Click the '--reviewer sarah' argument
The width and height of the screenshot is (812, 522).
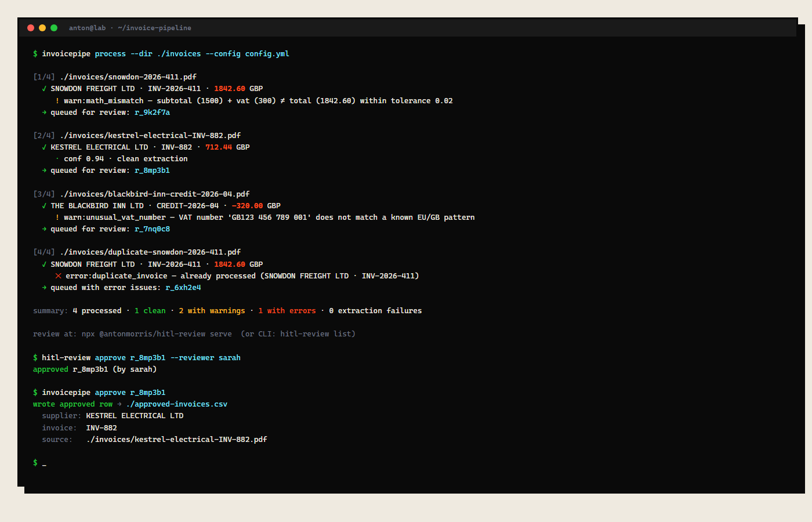pos(205,358)
